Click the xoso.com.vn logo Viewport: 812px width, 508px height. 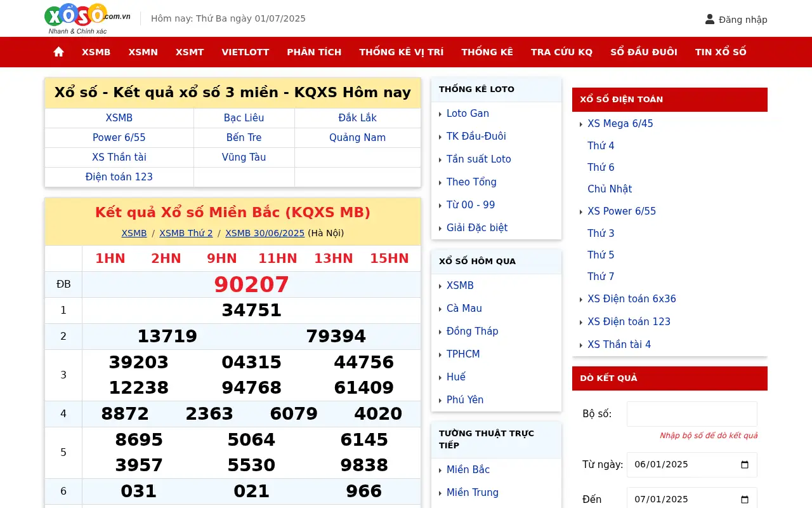[x=88, y=18]
